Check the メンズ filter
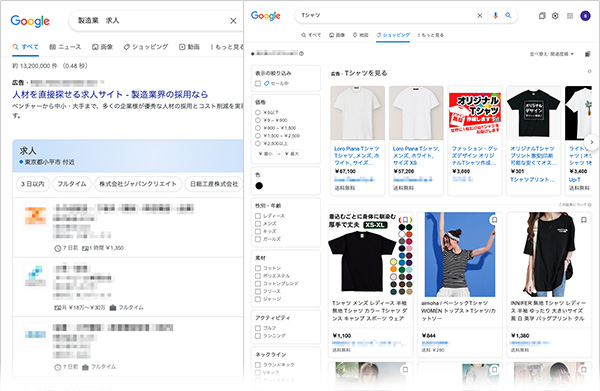Image resolution: width=600 pixels, height=391 pixels. coord(258,223)
